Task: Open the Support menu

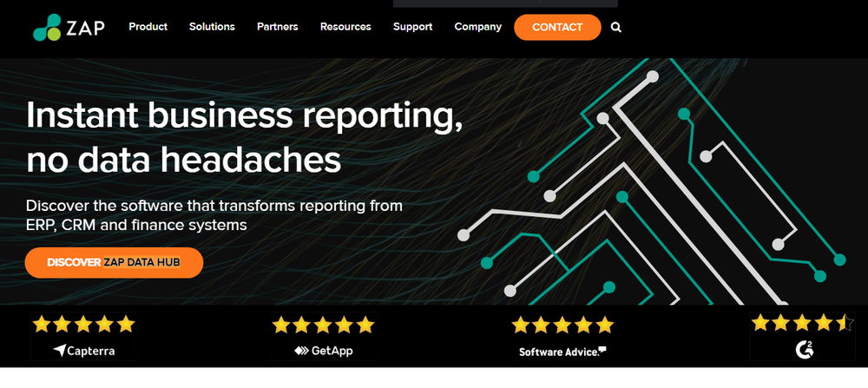Action: click(413, 27)
